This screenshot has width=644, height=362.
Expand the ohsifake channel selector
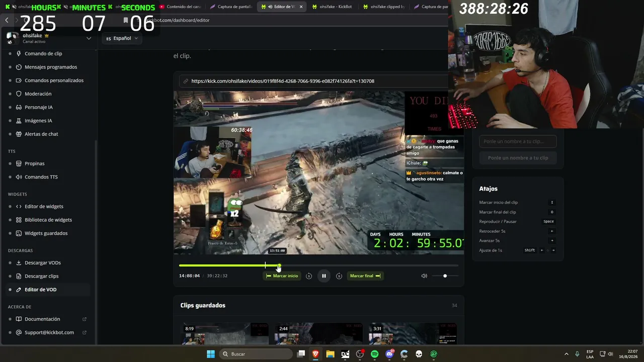[89, 38]
